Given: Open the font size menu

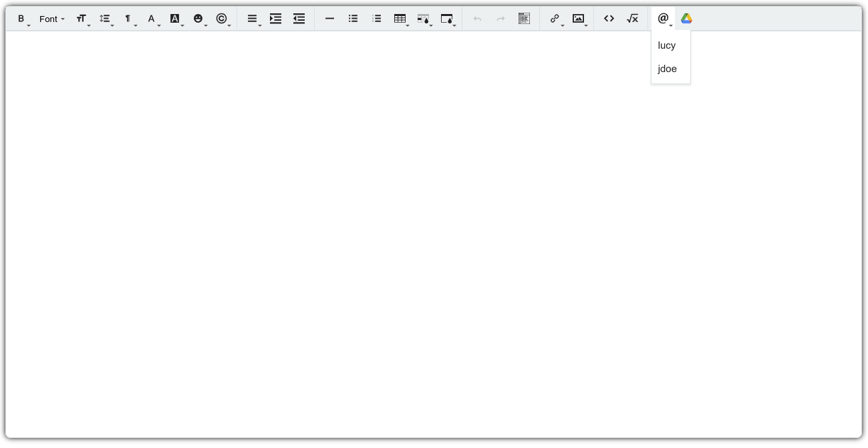Looking at the screenshot, I should 82,19.
